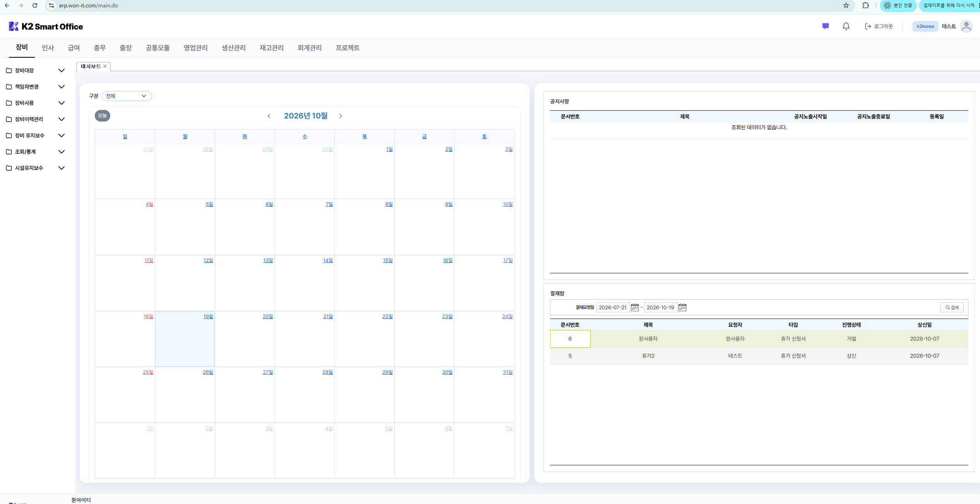Open the 회계관리 top menu
The width and height of the screenshot is (980, 504).
309,48
